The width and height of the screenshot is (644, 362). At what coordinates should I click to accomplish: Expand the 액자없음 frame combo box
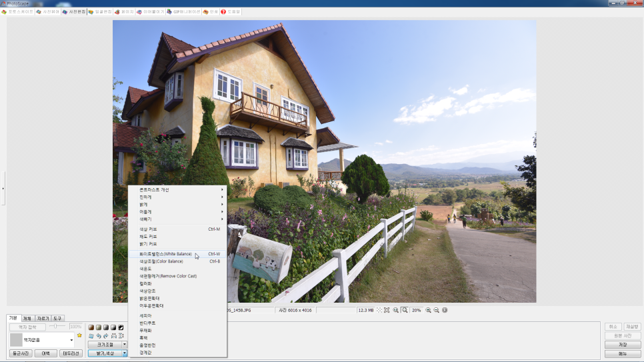click(x=71, y=340)
